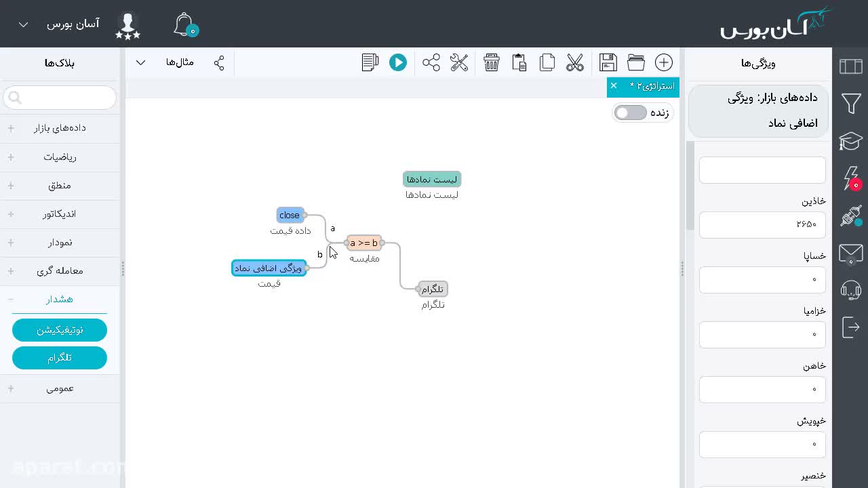The height and width of the screenshot is (488, 868).
Task: Click the خاذین value input field
Action: [762, 224]
